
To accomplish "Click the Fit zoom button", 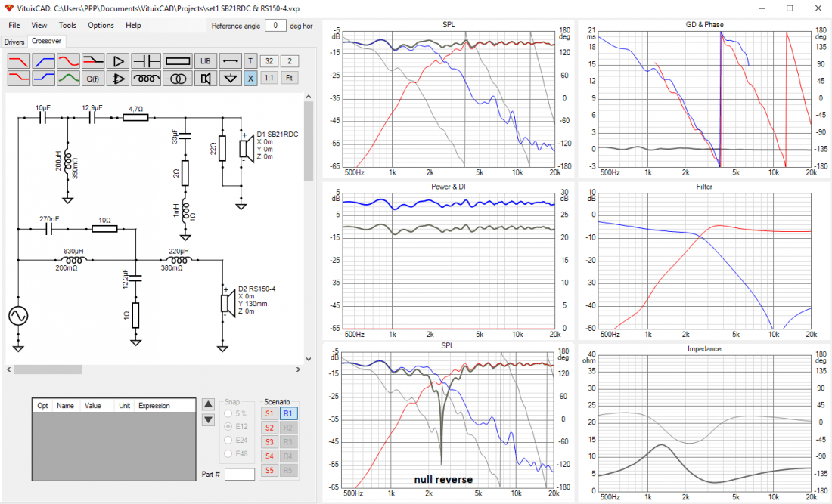I will [x=289, y=78].
